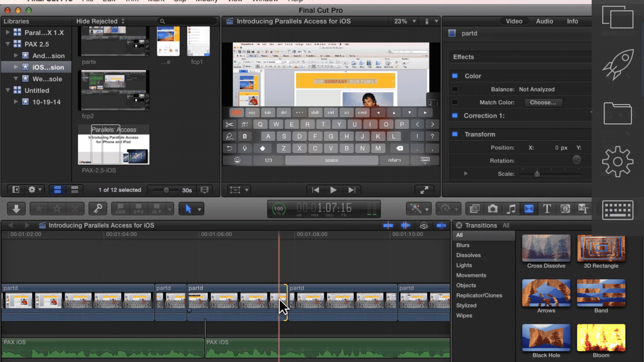The height and width of the screenshot is (362, 644).
Task: Adjust the clip duration 30s slider
Action: pyautogui.click(x=166, y=190)
